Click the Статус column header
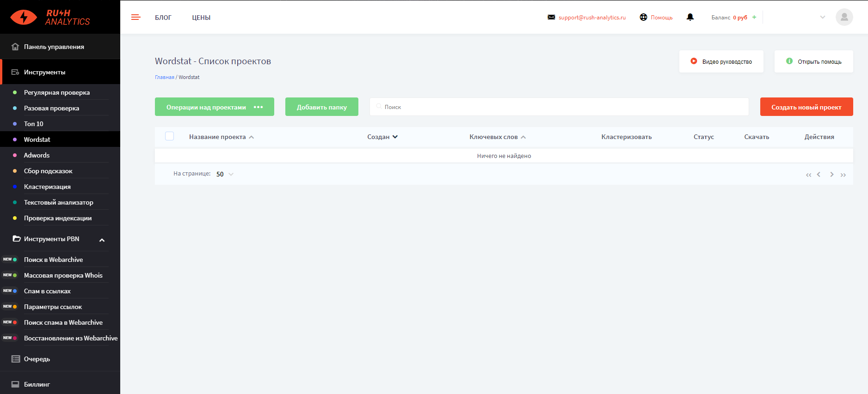868x394 pixels. pos(704,137)
